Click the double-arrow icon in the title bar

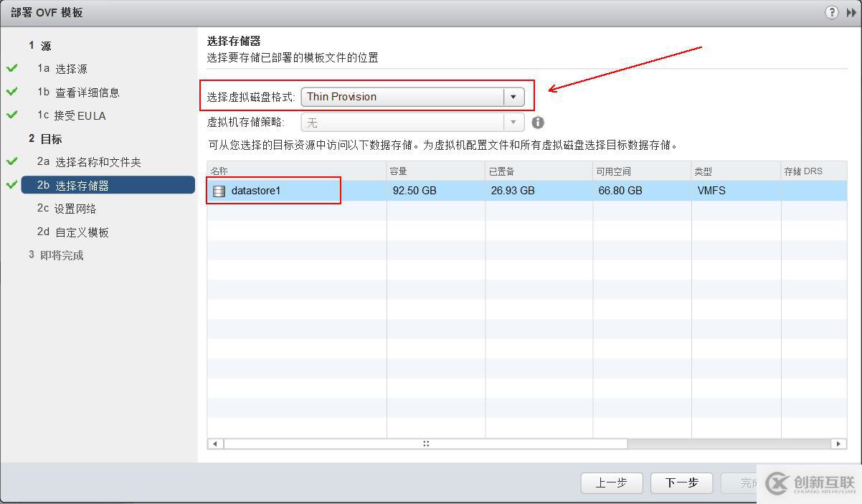[x=853, y=11]
